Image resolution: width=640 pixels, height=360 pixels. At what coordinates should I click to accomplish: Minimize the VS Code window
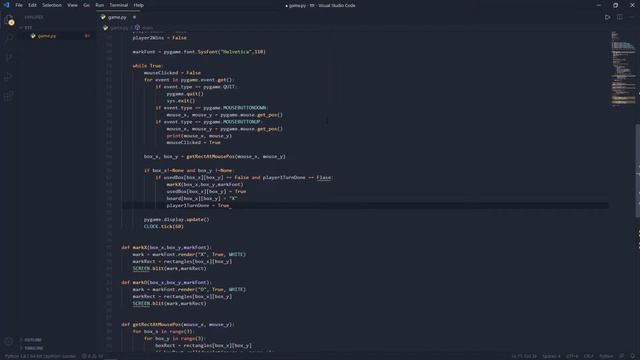[x=598, y=5]
